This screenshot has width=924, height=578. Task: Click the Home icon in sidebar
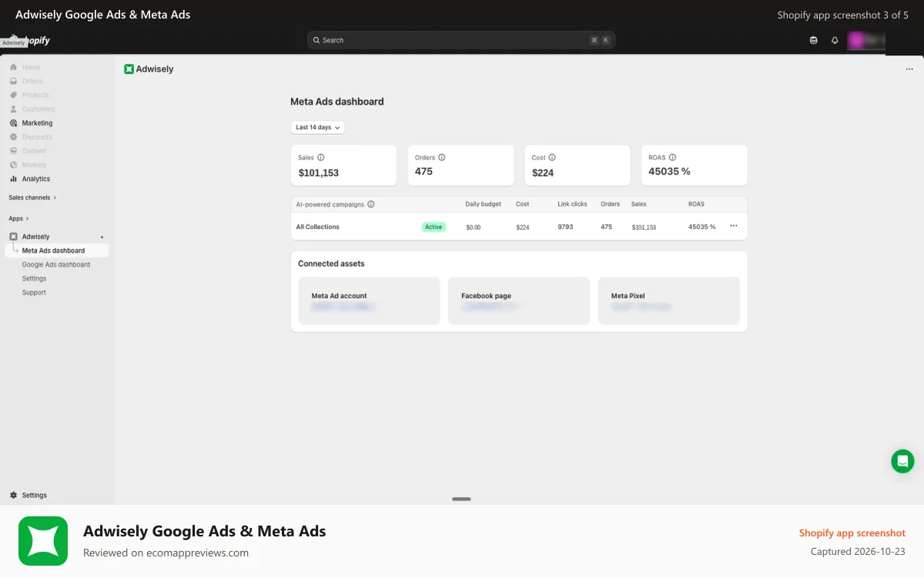tap(13, 67)
